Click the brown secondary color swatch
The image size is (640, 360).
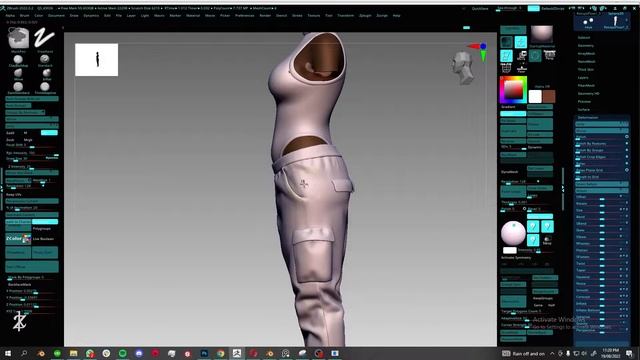tap(549, 96)
